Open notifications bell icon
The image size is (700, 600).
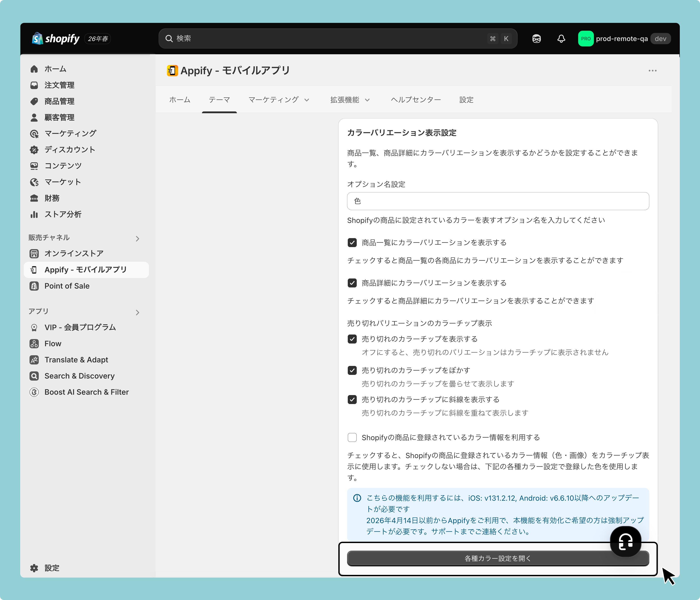click(x=561, y=39)
